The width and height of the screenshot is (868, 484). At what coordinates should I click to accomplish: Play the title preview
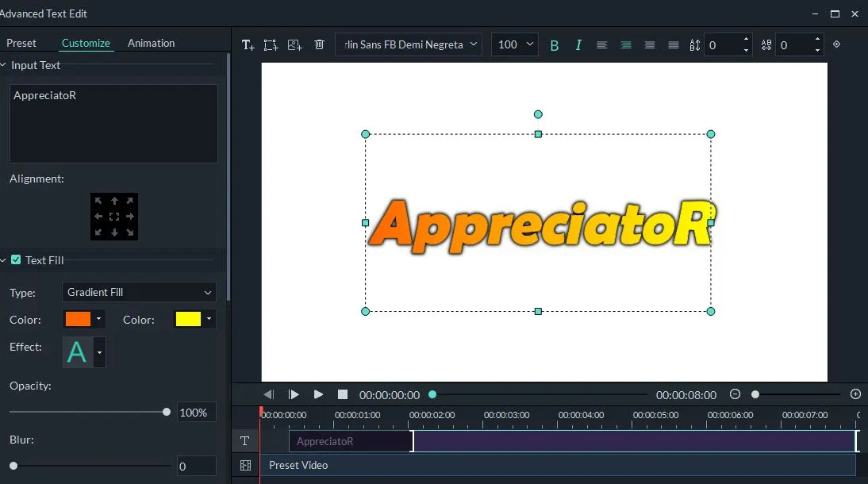(318, 394)
